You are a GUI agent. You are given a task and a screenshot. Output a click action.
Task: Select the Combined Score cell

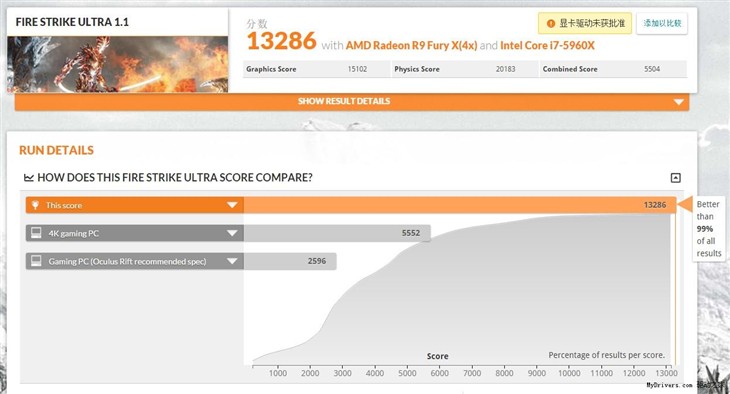613,69
